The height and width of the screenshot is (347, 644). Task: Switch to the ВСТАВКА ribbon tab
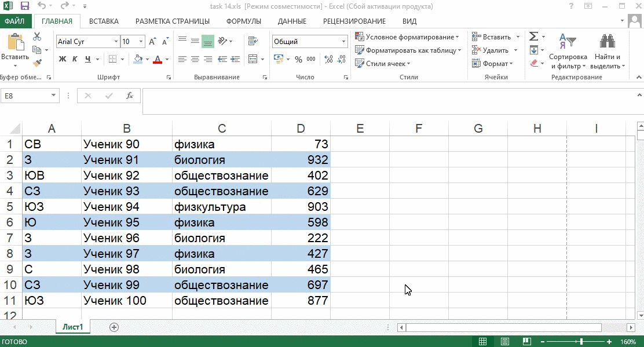104,21
